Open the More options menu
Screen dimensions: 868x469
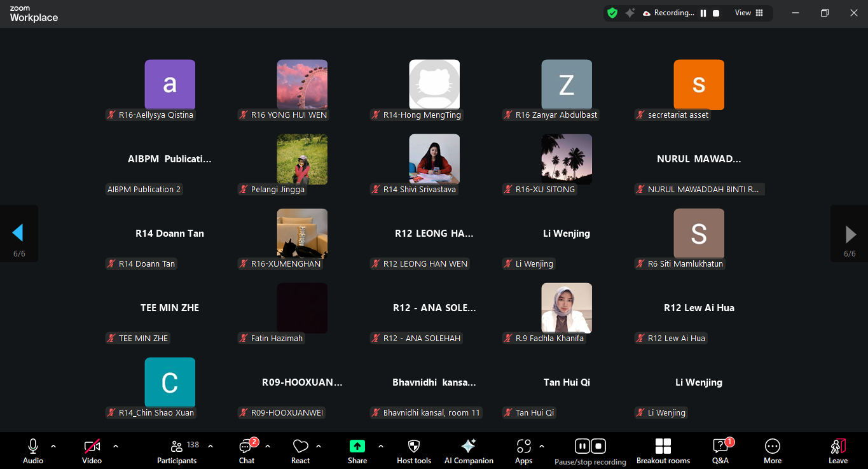pos(773,451)
